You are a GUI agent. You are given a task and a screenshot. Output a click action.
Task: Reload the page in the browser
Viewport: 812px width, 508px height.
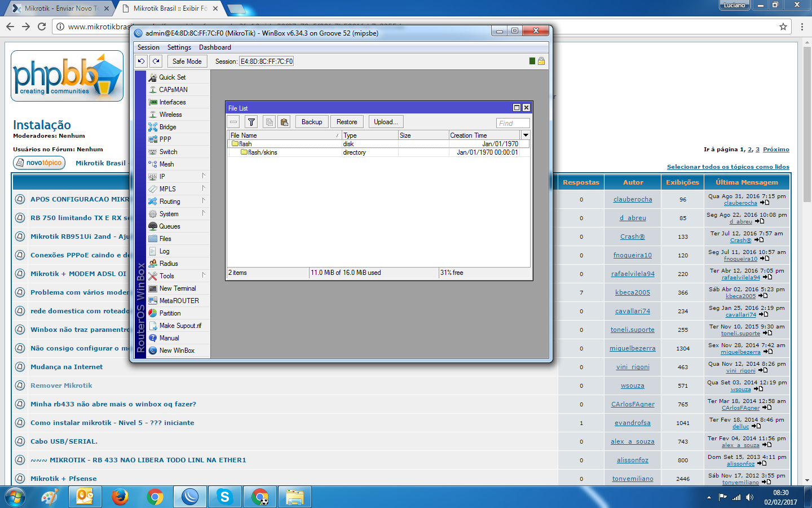coord(42,27)
